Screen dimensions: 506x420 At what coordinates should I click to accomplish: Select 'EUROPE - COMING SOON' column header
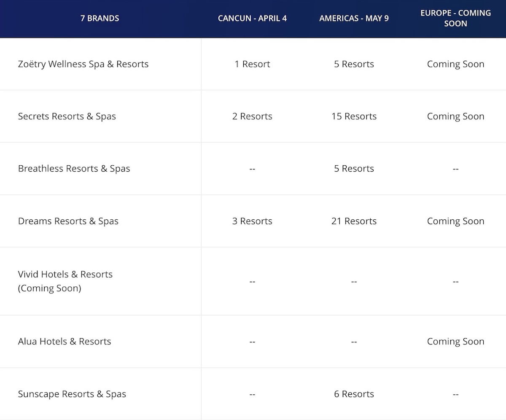coord(455,18)
